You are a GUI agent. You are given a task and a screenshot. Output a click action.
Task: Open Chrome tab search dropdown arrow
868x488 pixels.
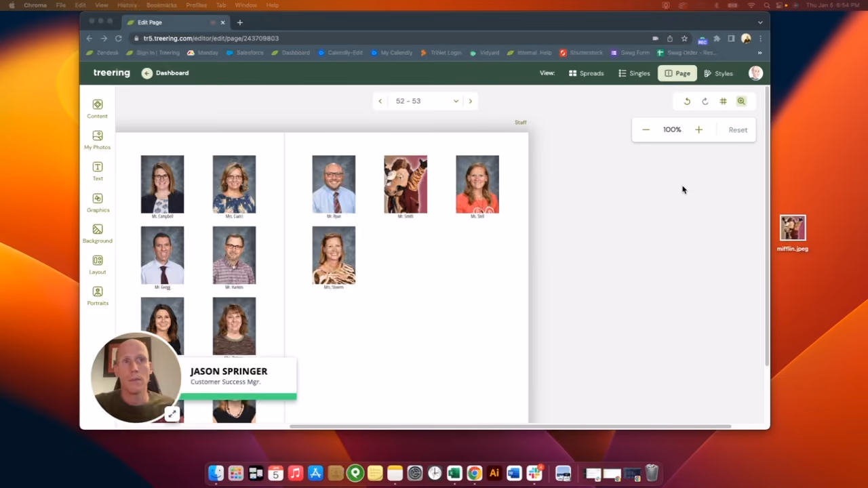760,22
